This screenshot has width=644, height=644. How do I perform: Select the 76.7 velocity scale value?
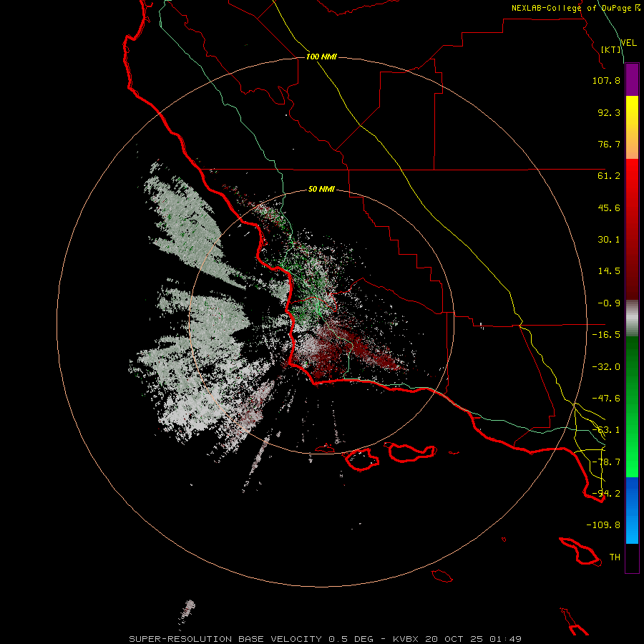point(609,144)
